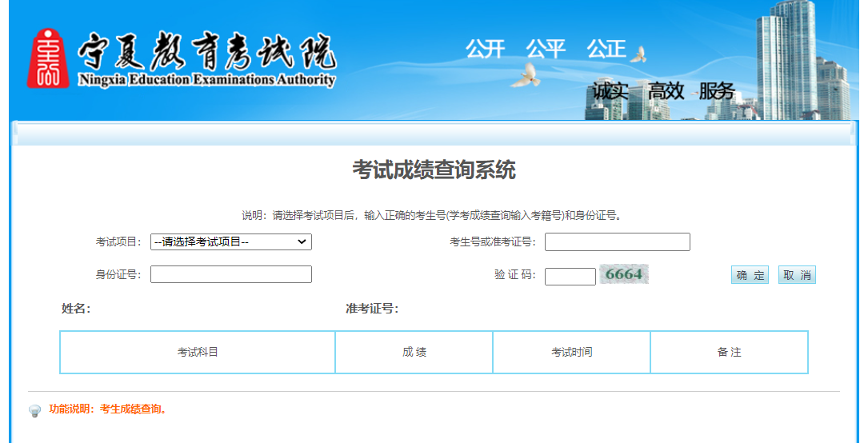Click the 取消 button

797,275
